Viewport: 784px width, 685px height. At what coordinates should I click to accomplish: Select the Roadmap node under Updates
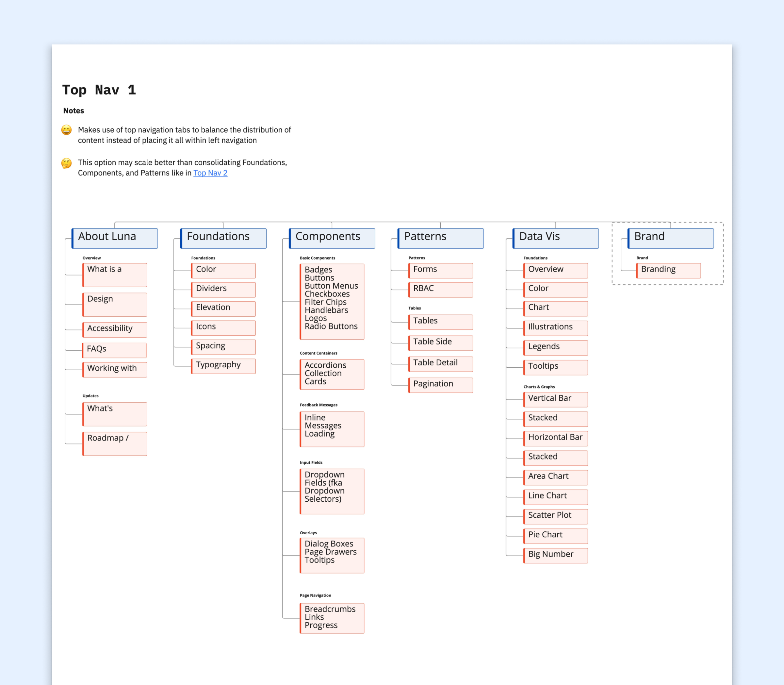click(115, 443)
